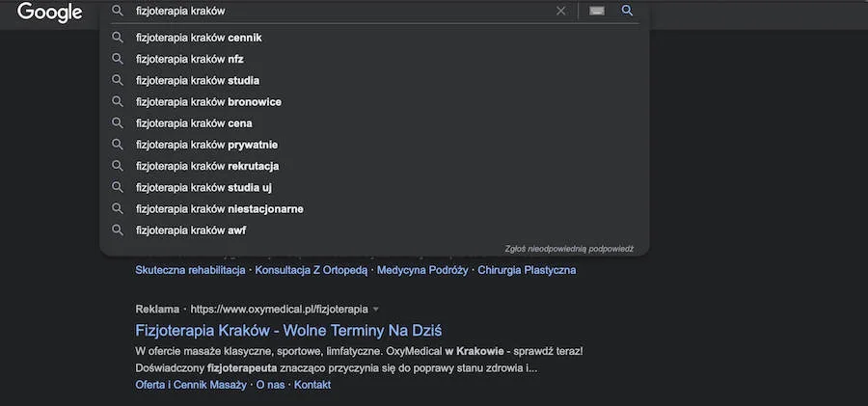This screenshot has width=868, height=406.
Task: Clear the search box with X icon
Action: click(x=561, y=12)
